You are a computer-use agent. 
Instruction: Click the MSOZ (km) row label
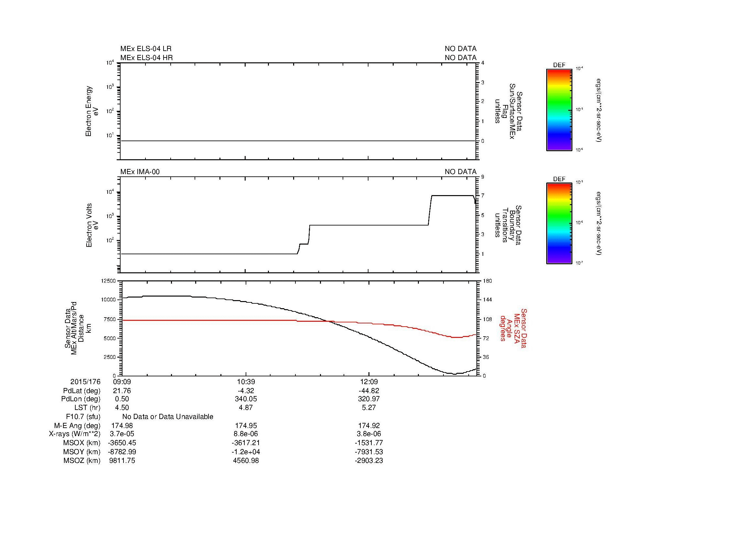click(82, 461)
